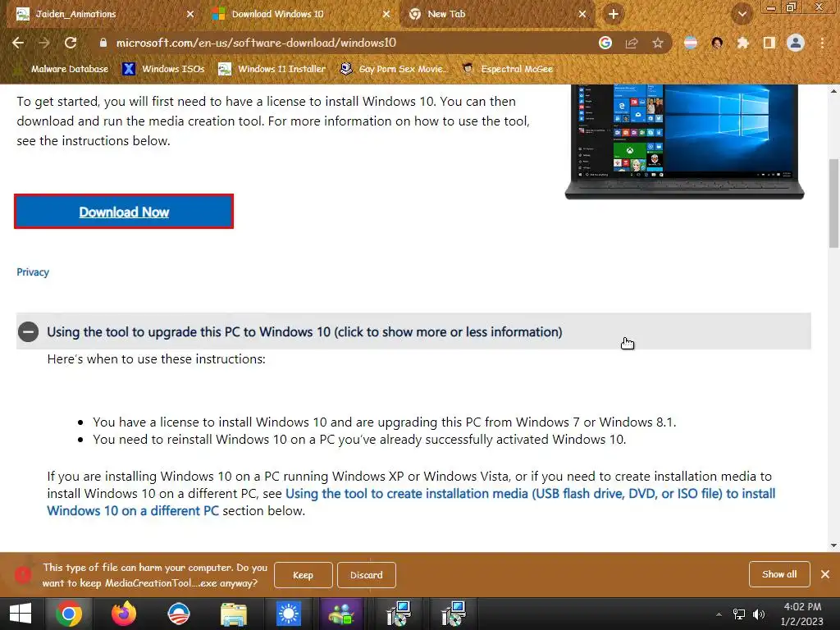Click the forward navigation arrow
The width and height of the screenshot is (840, 630).
[x=44, y=43]
